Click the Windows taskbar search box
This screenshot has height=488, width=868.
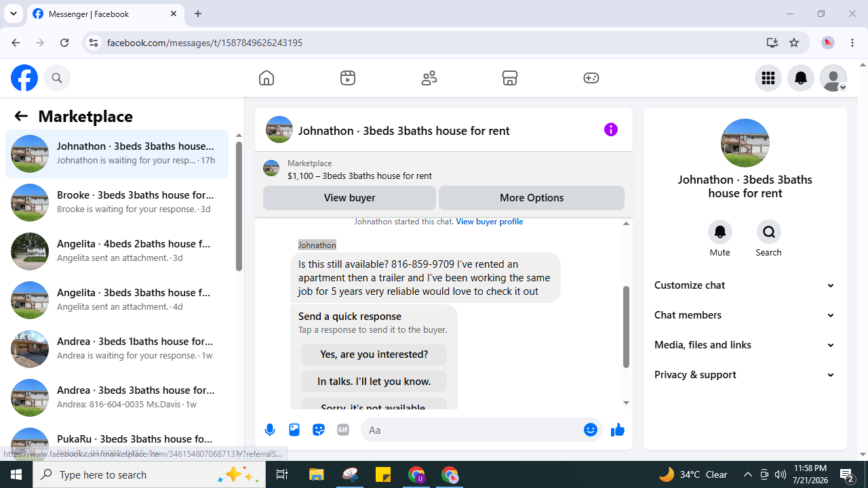149,474
